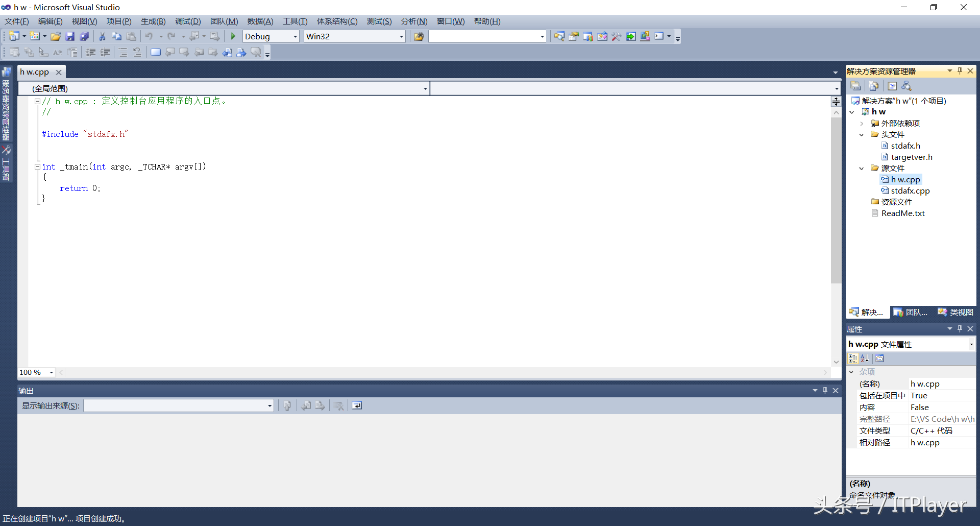The image size is (980, 526).
Task: Click the Cut scissors icon
Action: (102, 36)
